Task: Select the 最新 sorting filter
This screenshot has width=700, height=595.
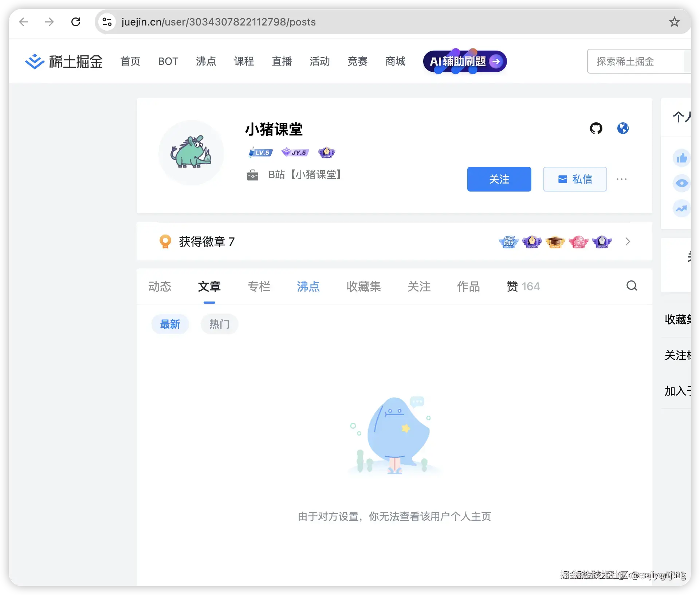Action: 170,324
